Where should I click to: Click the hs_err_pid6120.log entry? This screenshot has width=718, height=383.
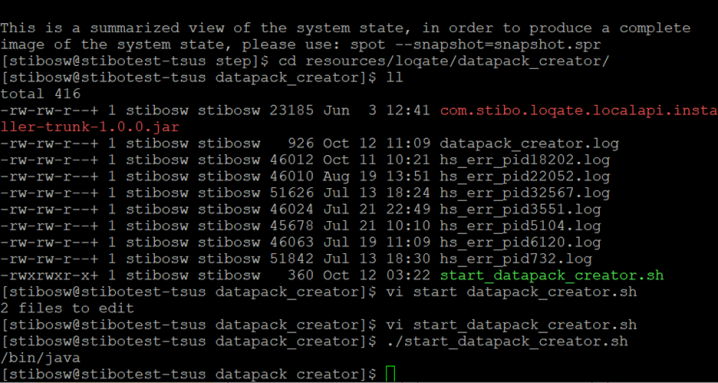[x=520, y=243]
